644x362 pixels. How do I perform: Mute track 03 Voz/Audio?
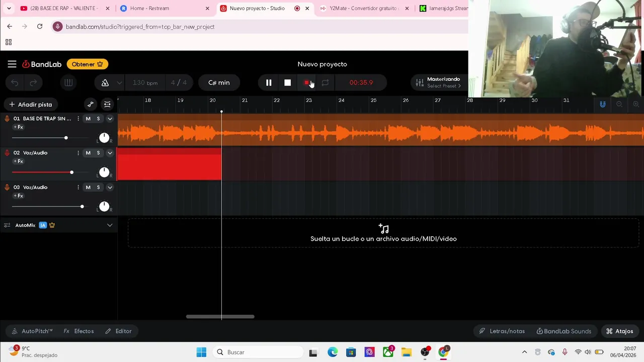pyautogui.click(x=88, y=187)
